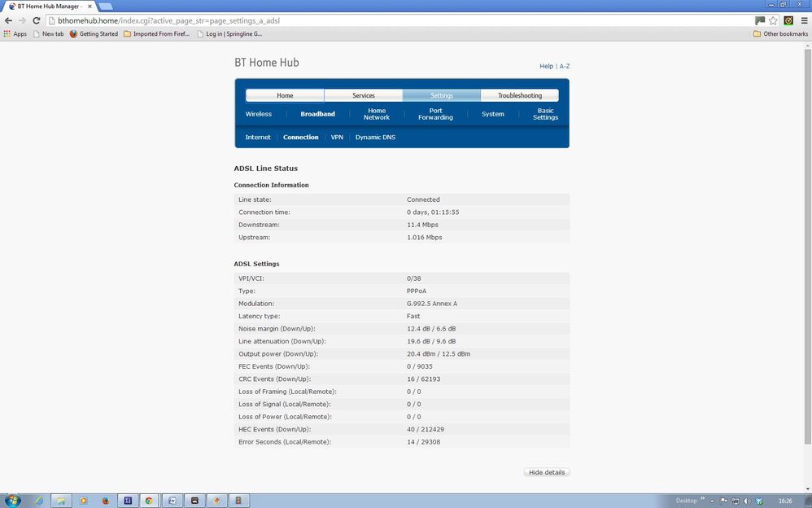Viewport: 812px width, 508px height.
Task: Switch to the Services tab
Action: [x=364, y=95]
